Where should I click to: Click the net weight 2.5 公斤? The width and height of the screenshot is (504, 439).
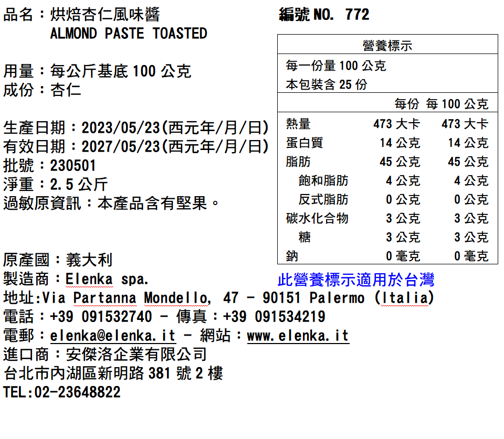click(79, 184)
